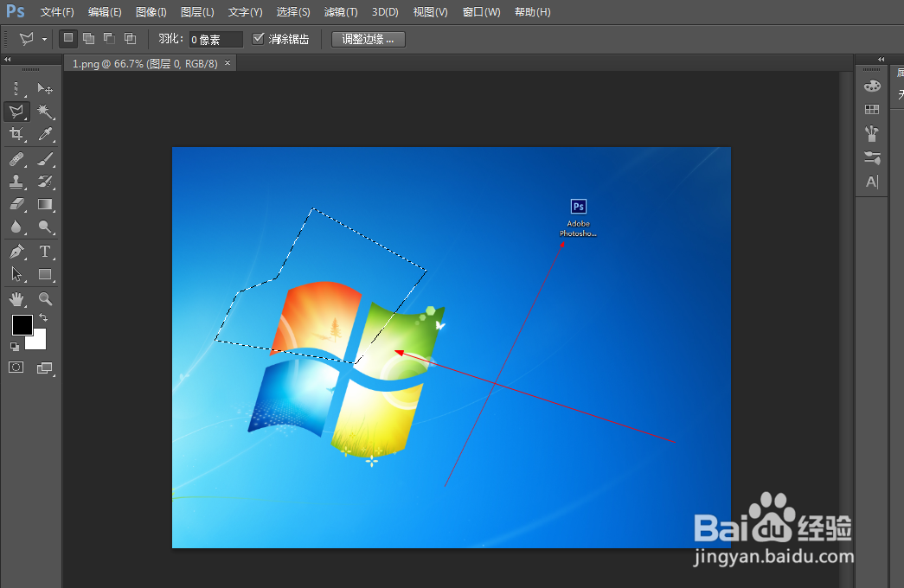904x588 pixels.
Task: Select the Healing Brush tool
Action: click(x=16, y=158)
